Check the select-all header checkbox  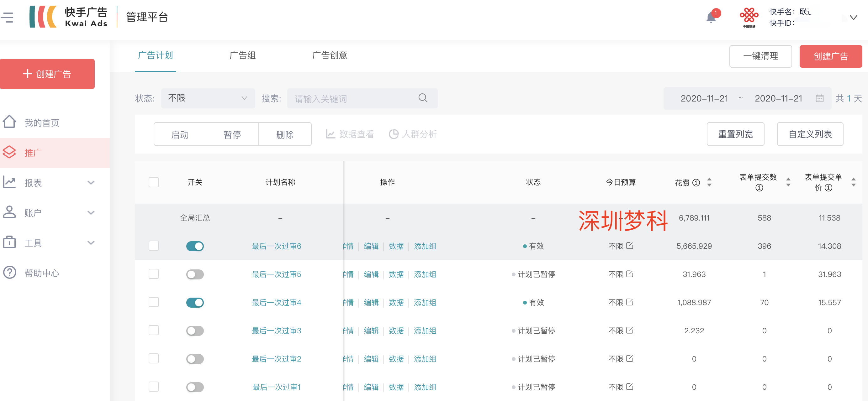(154, 182)
